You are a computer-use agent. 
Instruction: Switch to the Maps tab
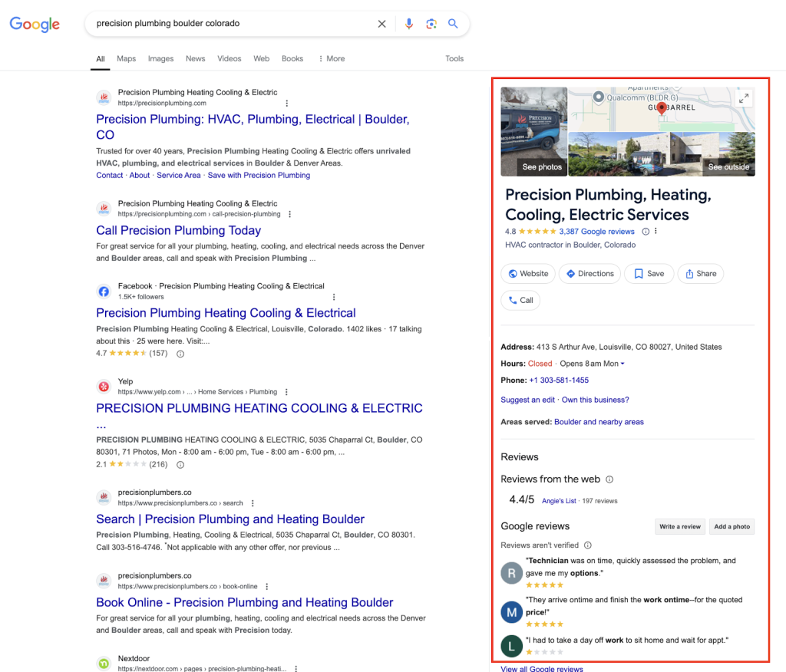(126, 58)
